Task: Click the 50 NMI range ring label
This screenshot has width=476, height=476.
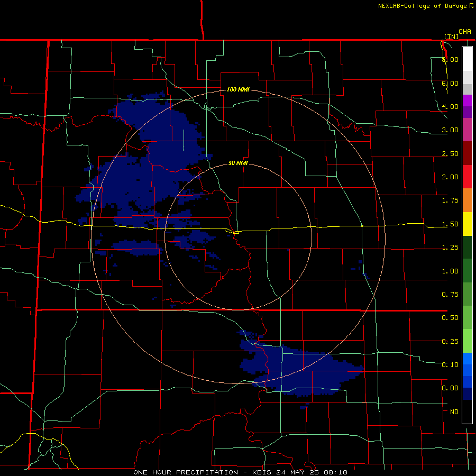Action: click(x=238, y=163)
